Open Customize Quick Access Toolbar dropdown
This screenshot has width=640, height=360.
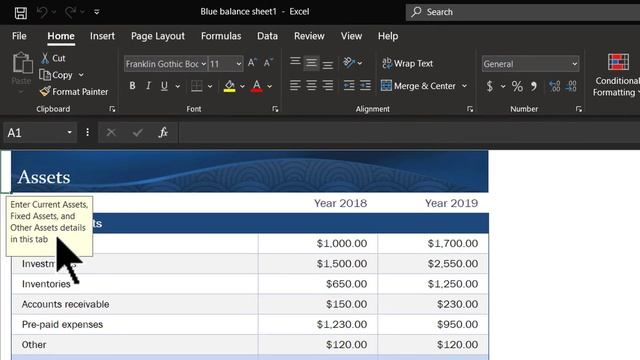pos(97,12)
